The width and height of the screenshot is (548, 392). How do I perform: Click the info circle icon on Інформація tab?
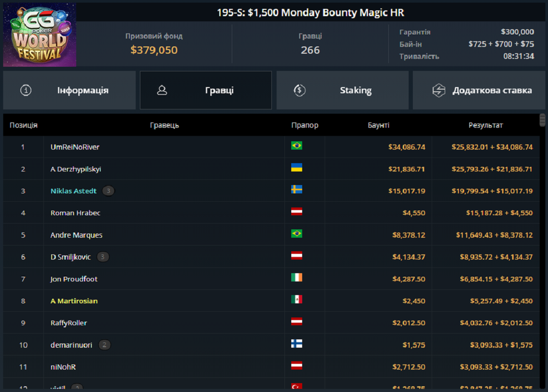25,90
